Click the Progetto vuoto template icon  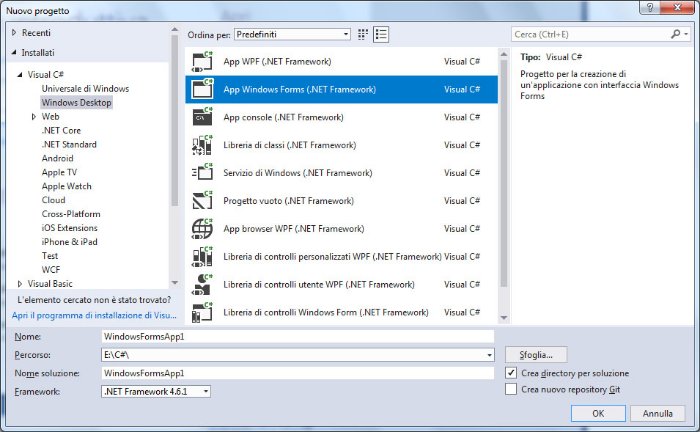[202, 201]
